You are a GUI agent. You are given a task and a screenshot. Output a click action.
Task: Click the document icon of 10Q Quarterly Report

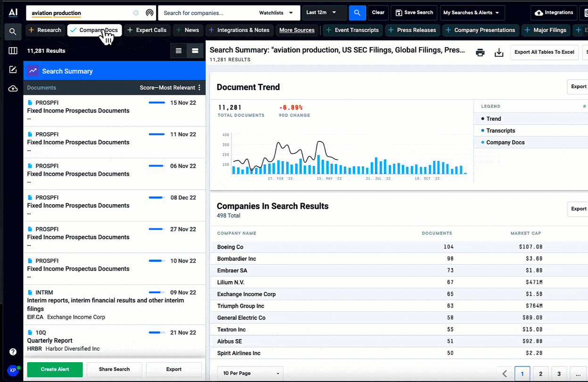30,332
